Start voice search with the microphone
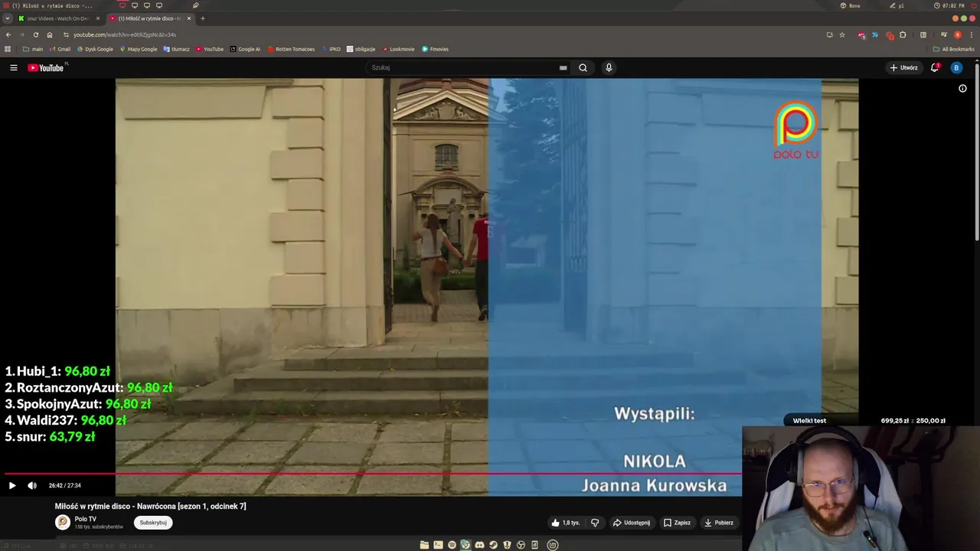This screenshot has width=980, height=551. 609,67
